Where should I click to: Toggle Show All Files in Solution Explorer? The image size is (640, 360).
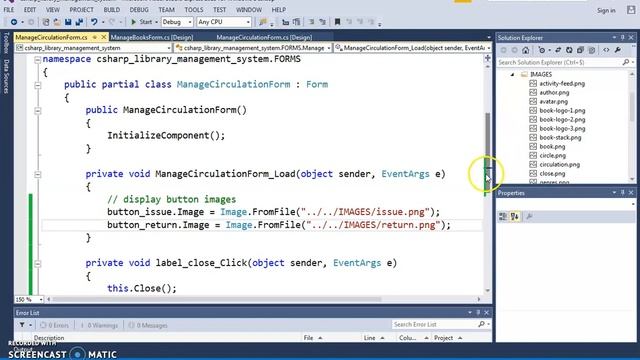coord(591,50)
